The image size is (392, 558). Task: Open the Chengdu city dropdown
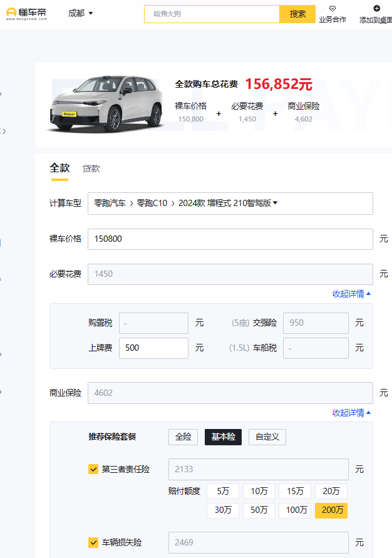point(81,13)
